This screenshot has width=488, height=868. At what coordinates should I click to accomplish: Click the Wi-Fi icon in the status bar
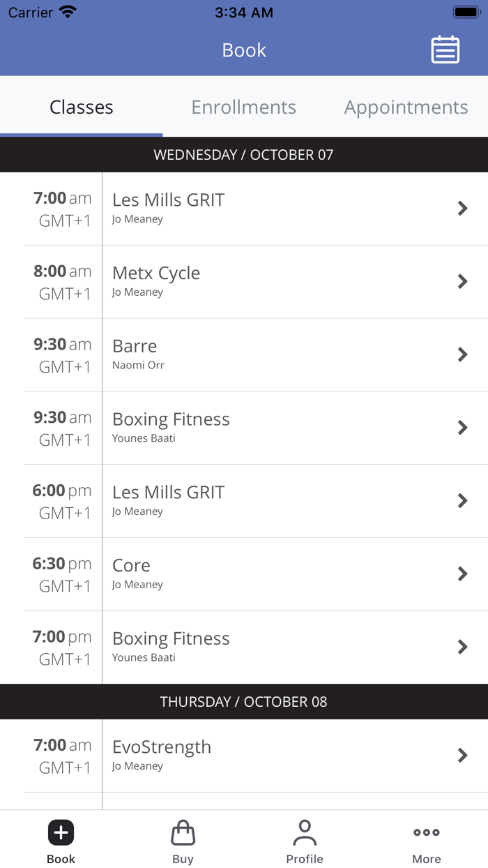pos(66,11)
